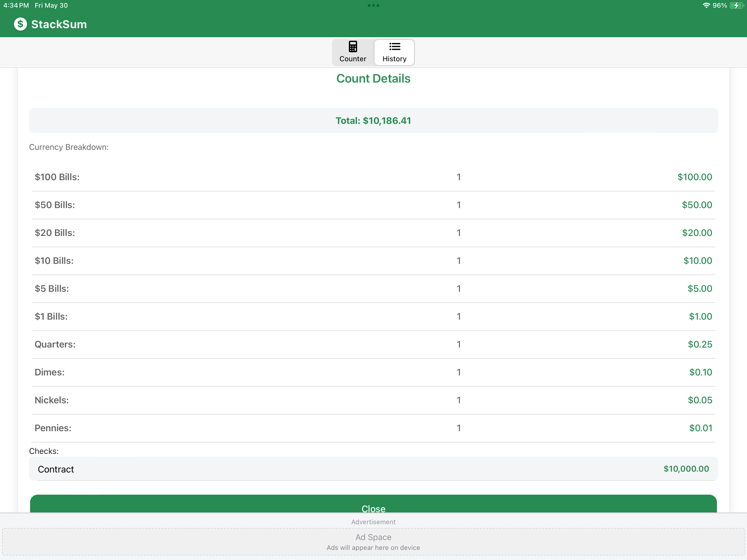Tap the $20.00 amount value
747x560 pixels.
pyautogui.click(x=697, y=233)
